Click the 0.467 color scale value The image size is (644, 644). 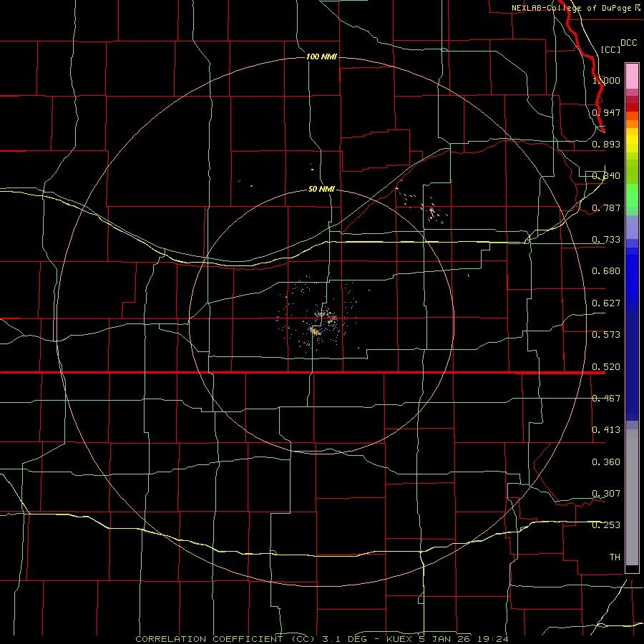pyautogui.click(x=606, y=399)
